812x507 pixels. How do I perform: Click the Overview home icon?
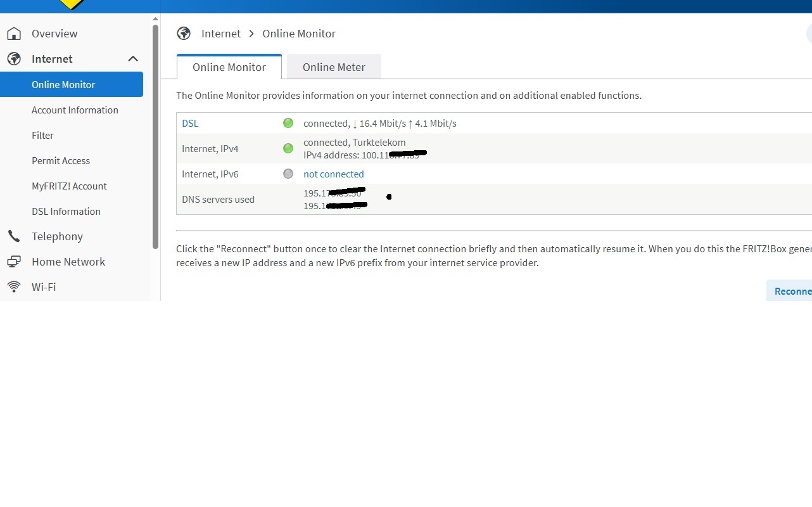click(x=14, y=34)
